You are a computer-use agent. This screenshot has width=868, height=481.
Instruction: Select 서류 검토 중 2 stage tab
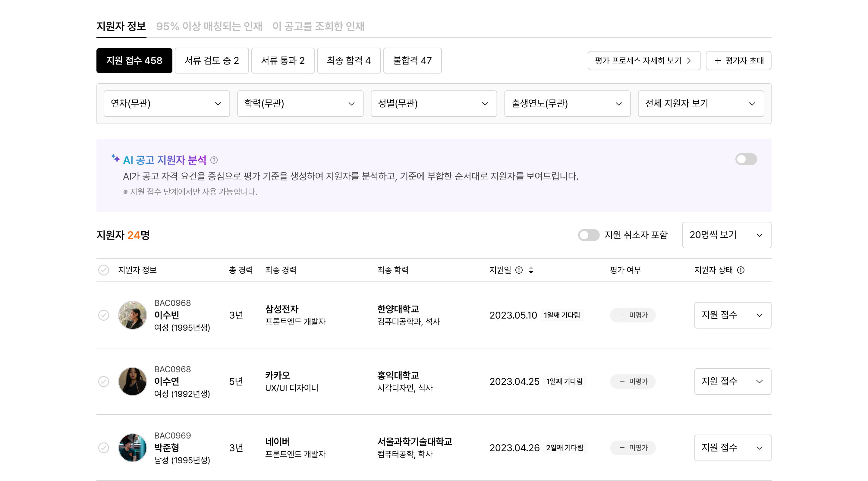(212, 61)
